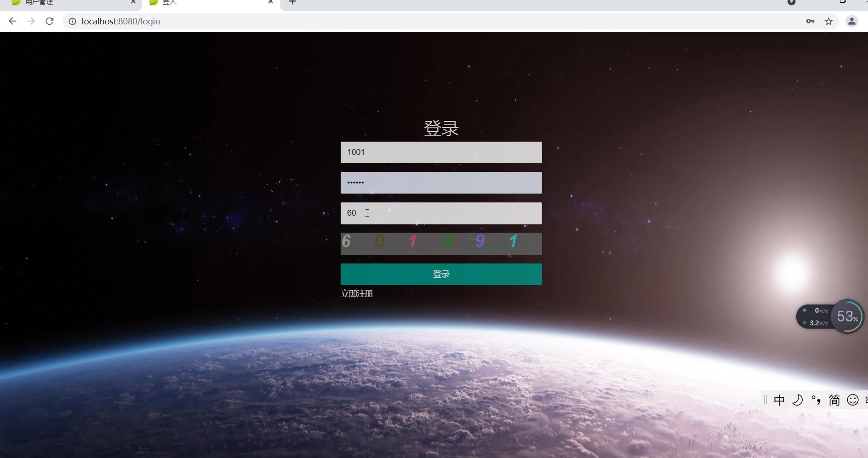The height and width of the screenshot is (458, 868).
Task: Click the captcha code input field
Action: point(441,213)
